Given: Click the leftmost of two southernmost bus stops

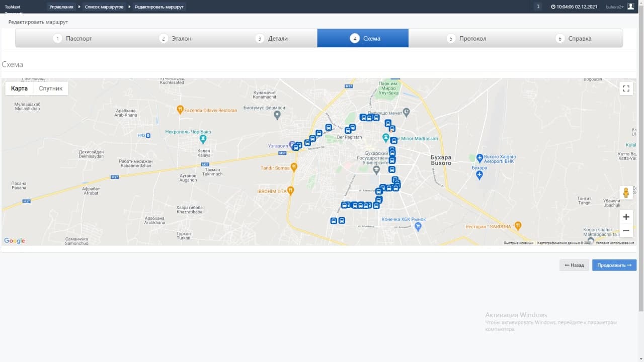Looking at the screenshot, I should pyautogui.click(x=334, y=221).
